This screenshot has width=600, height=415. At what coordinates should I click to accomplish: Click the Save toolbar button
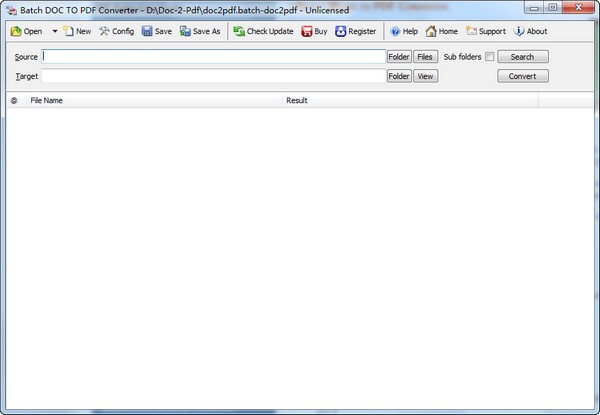point(157,31)
